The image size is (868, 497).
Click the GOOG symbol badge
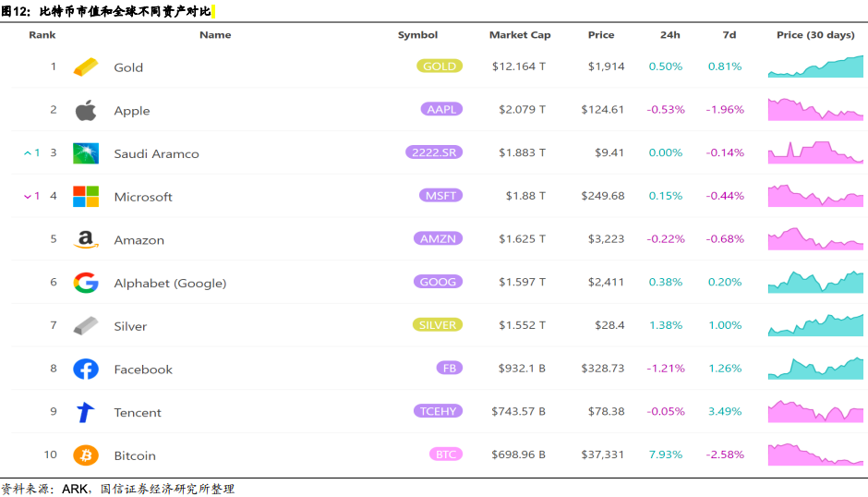pos(438,282)
